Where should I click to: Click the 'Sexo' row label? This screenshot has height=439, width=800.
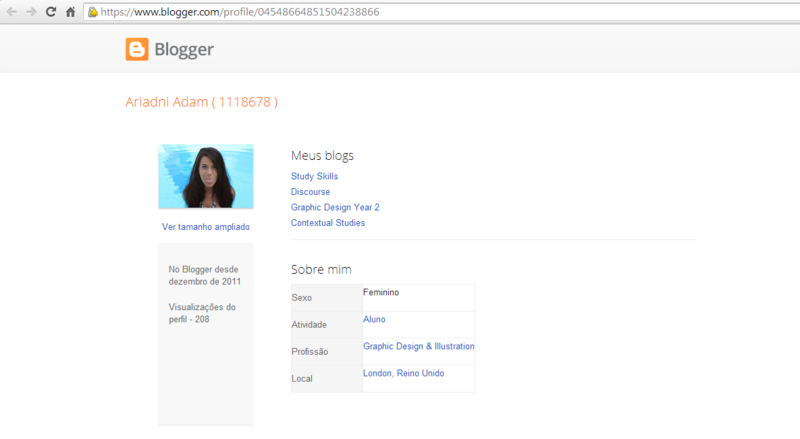point(302,298)
